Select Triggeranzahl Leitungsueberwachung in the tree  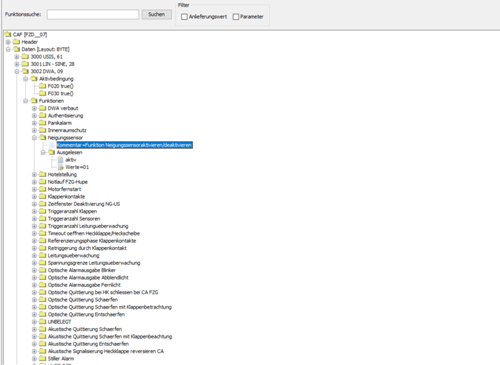pyautogui.click(x=88, y=226)
